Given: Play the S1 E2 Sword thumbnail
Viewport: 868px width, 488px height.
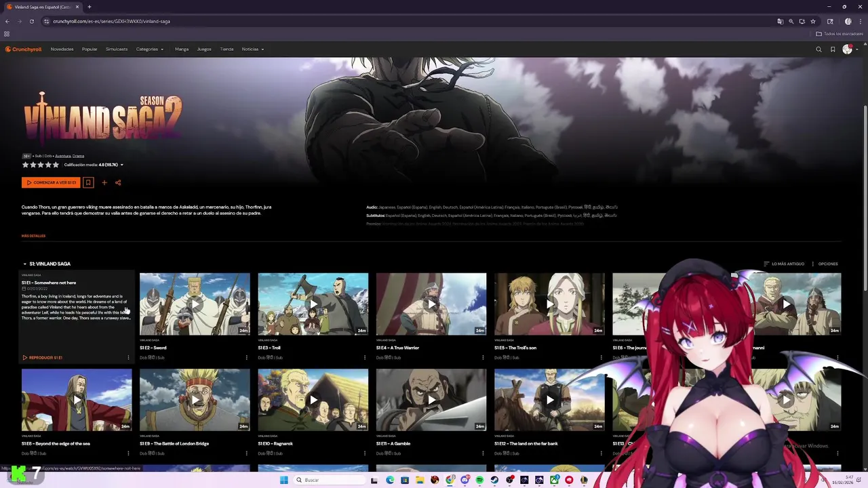Looking at the screenshot, I should click(x=195, y=304).
